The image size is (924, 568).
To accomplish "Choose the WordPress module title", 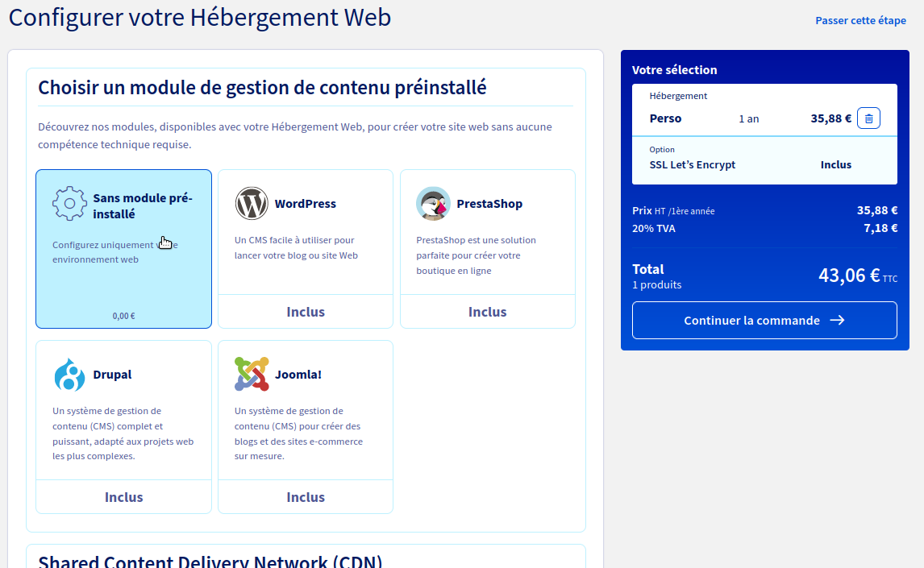I will pos(306,204).
